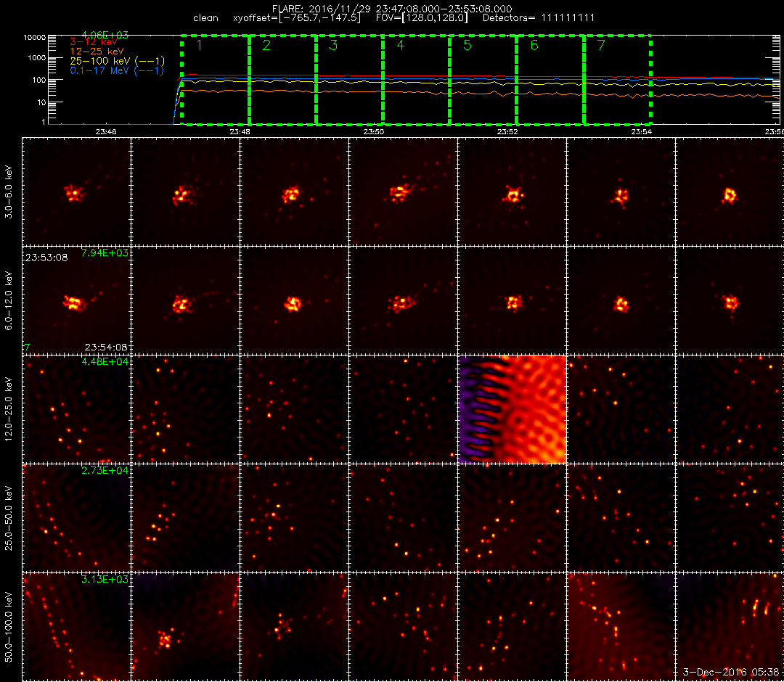Select interval 7 marker in the light curve
The image size is (784, 682).
pos(601,45)
